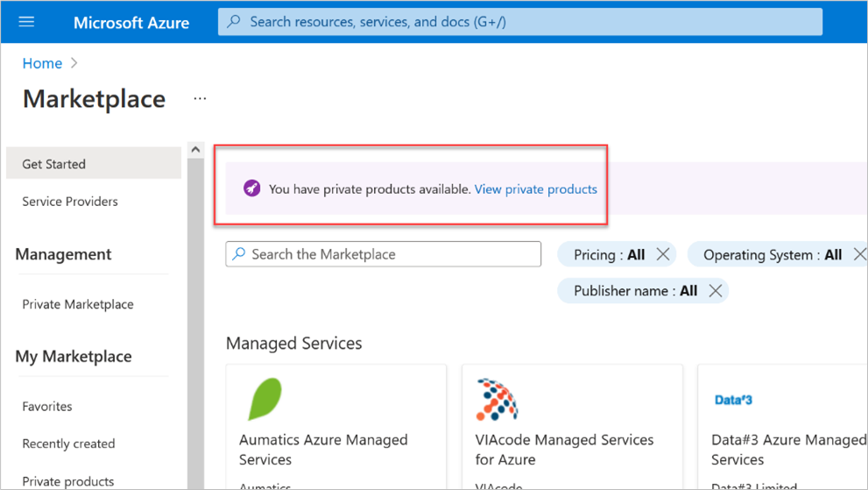Click the Aumatics green leaf logo

[x=265, y=400]
